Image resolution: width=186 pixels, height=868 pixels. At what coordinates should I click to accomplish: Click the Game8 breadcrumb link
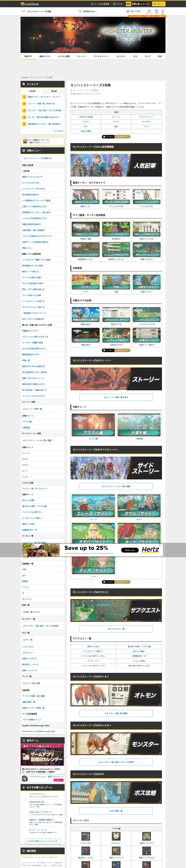25,78
